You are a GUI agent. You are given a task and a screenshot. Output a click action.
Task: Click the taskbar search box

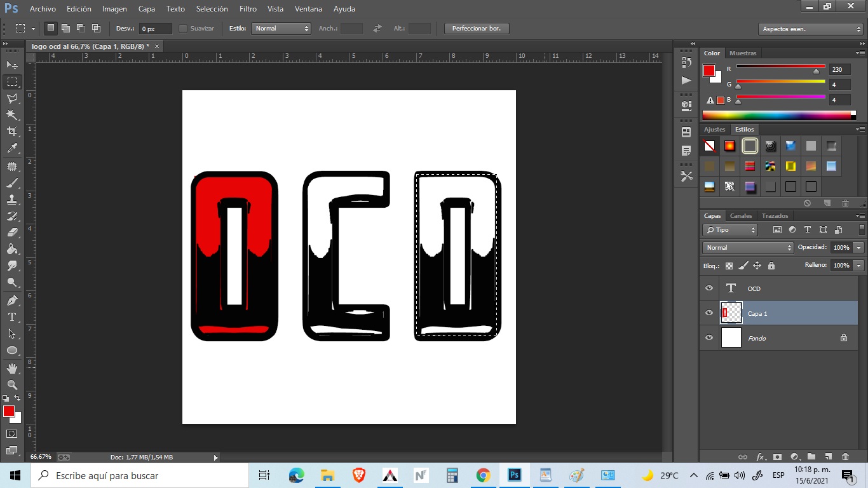[x=140, y=475]
